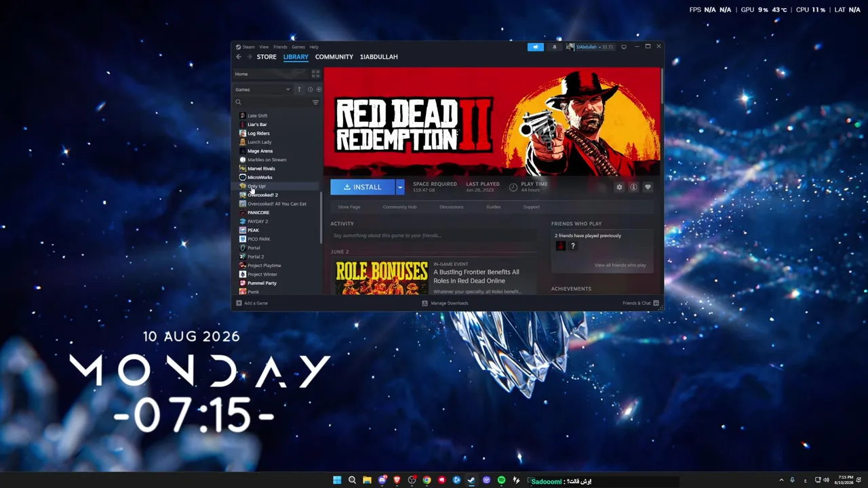Open Spotify from the taskbar
This screenshot has height=488, width=868.
[x=501, y=480]
